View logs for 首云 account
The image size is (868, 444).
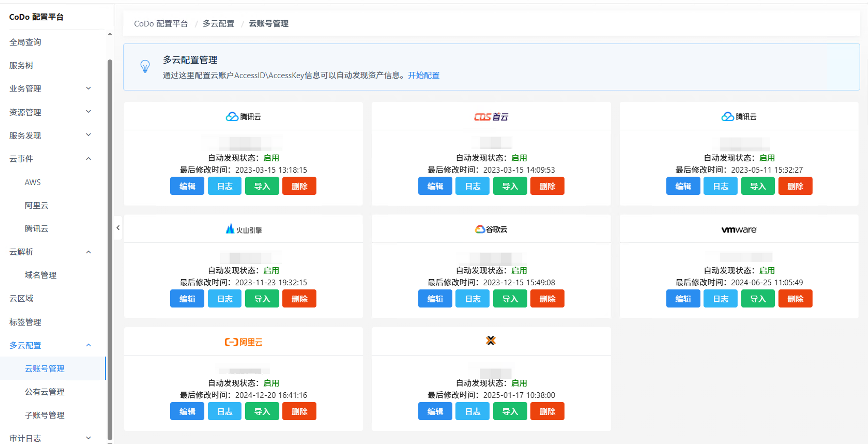click(x=473, y=186)
